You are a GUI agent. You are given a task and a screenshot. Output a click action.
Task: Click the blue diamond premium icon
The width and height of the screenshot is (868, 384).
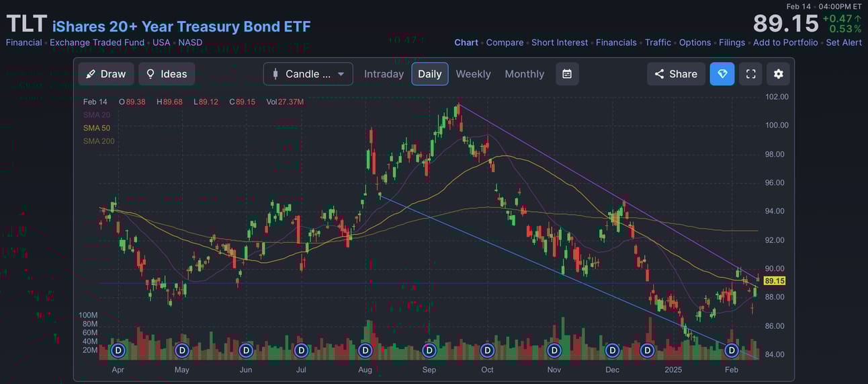(x=722, y=74)
